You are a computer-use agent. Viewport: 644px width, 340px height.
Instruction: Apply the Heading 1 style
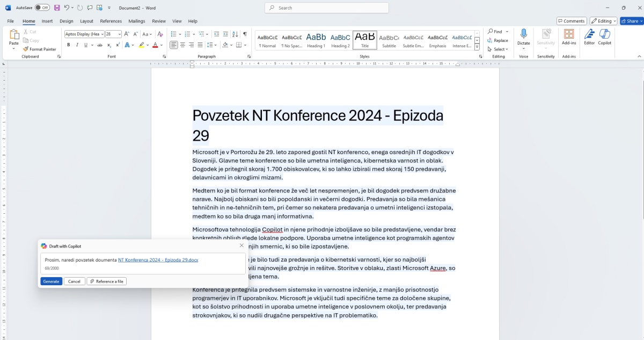[316, 40]
